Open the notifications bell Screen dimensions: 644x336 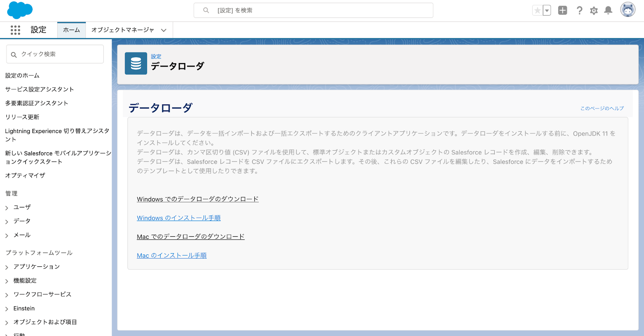pos(609,10)
